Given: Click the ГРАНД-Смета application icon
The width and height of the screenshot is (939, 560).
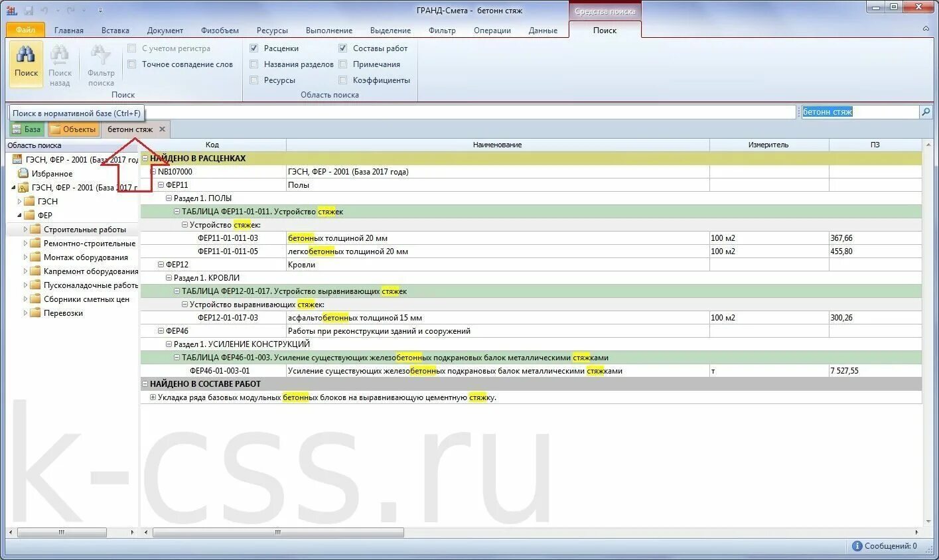Looking at the screenshot, I should click(11, 11).
